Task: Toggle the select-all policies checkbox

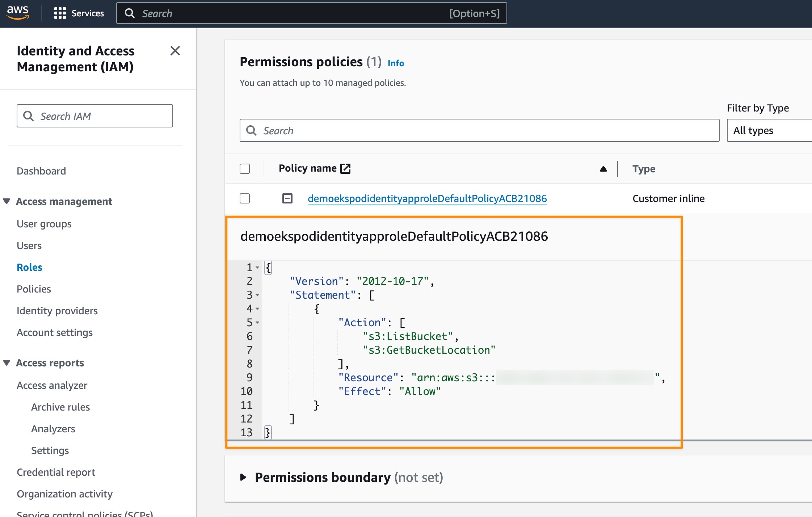Action: pos(245,169)
